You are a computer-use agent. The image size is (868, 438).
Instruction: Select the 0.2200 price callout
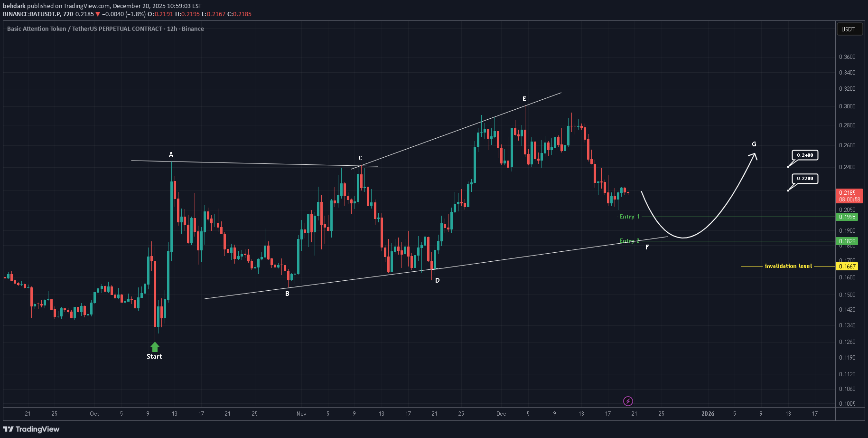click(x=805, y=179)
